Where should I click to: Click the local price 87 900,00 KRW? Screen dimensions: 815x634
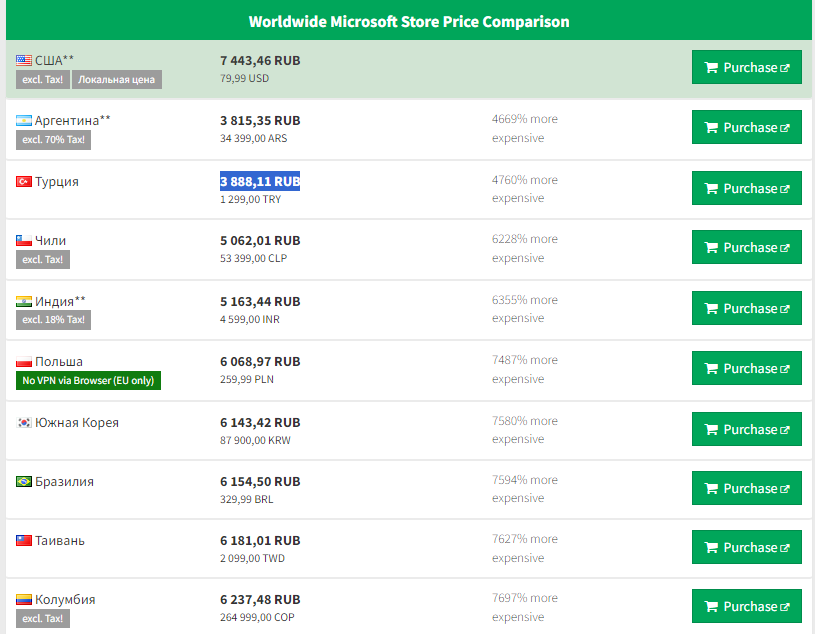click(255, 440)
